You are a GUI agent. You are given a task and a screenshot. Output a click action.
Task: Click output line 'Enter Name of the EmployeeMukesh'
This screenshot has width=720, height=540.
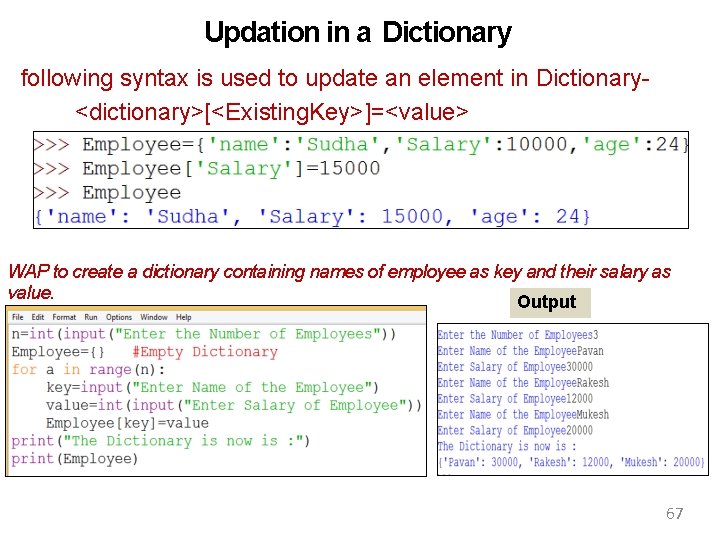[x=523, y=415]
